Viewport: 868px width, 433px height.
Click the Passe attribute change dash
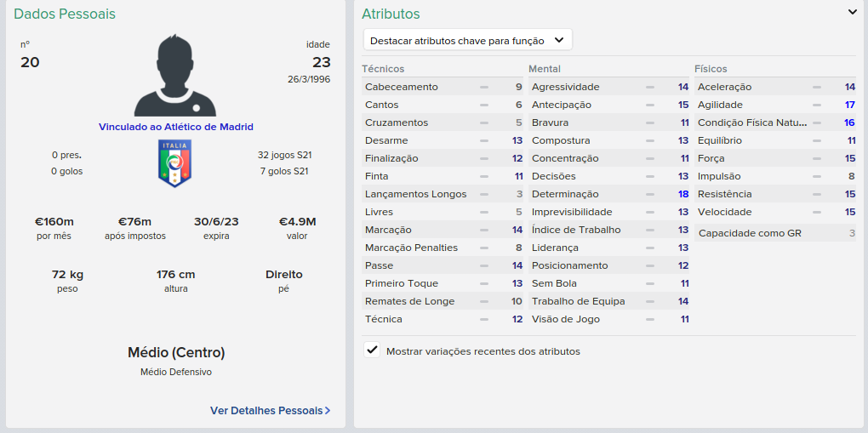click(x=484, y=265)
